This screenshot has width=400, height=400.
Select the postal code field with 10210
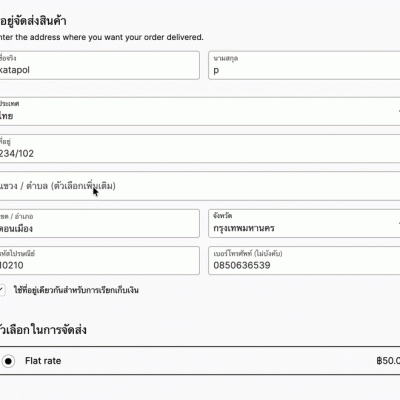pos(99,261)
